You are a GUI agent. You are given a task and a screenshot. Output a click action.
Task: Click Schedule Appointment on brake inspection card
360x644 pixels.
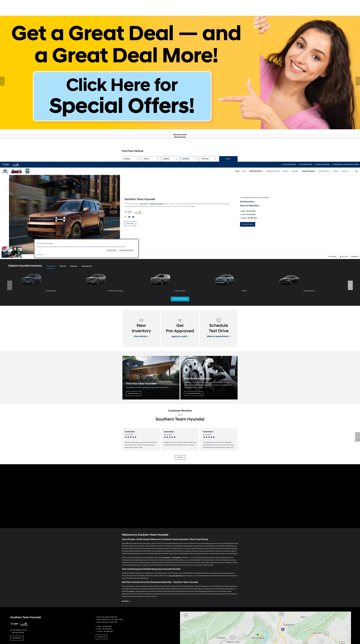(x=193, y=394)
